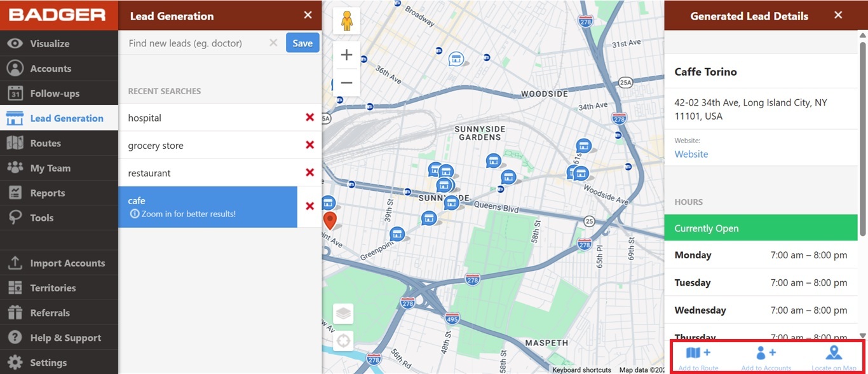Zoom in on the map
Viewport: 868px width, 374px height.
pos(346,55)
